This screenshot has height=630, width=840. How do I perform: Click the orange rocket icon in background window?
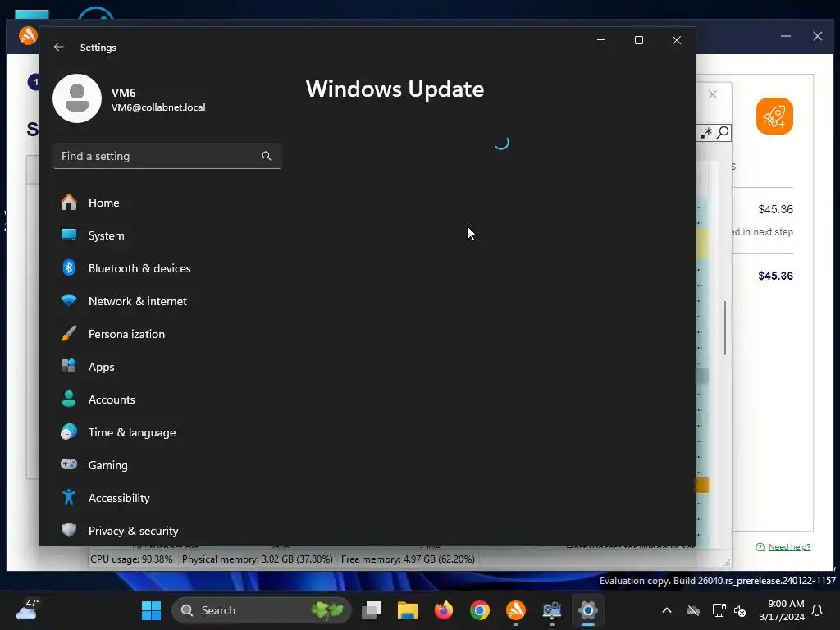click(x=774, y=116)
